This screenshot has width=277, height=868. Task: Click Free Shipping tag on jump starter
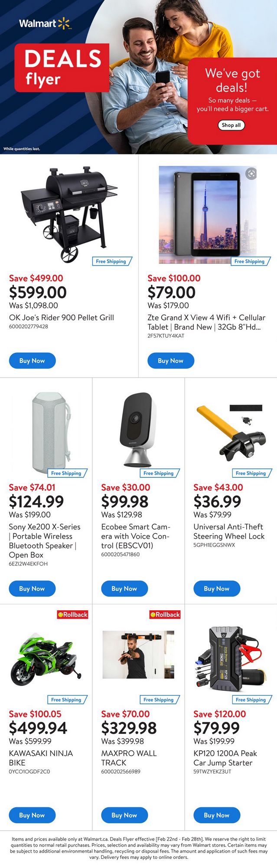click(251, 700)
